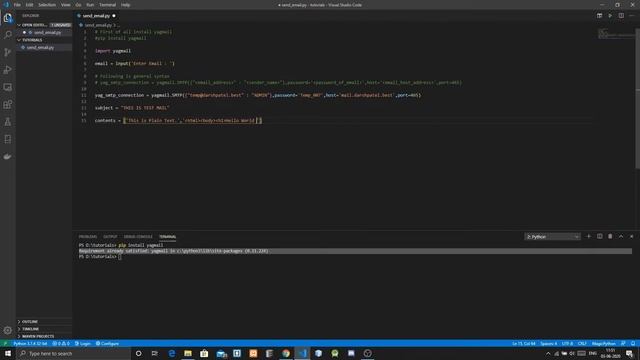Image resolution: width=640 pixels, height=360 pixels.
Task: Open the Task View taskbar icon
Action: click(x=155, y=353)
